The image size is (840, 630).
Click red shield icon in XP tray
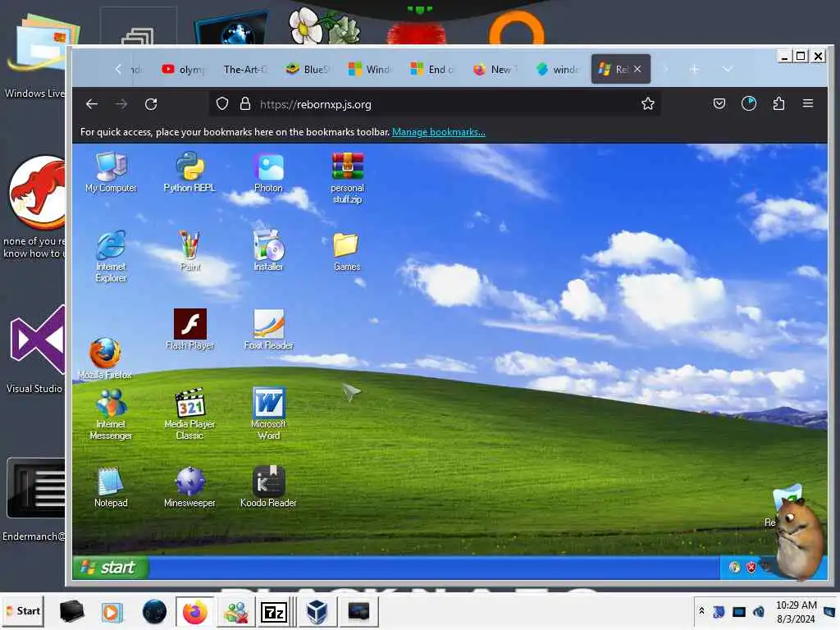coord(751,568)
